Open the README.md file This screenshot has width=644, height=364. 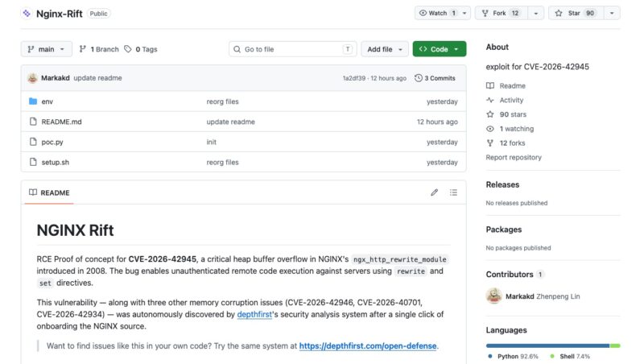tap(62, 122)
